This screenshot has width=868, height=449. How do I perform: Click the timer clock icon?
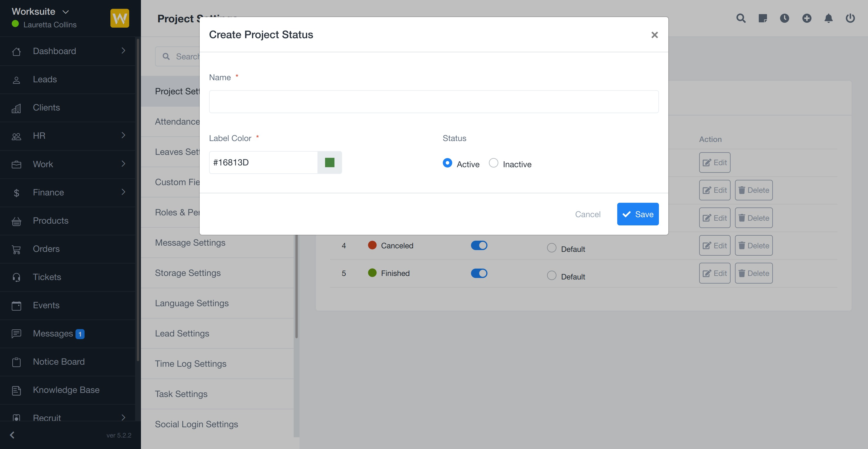pyautogui.click(x=784, y=18)
